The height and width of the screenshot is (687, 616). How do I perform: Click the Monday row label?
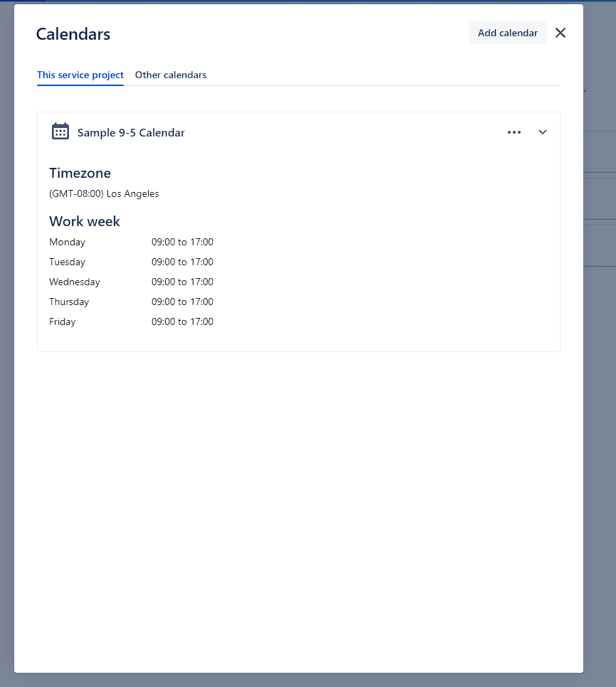[x=67, y=243]
